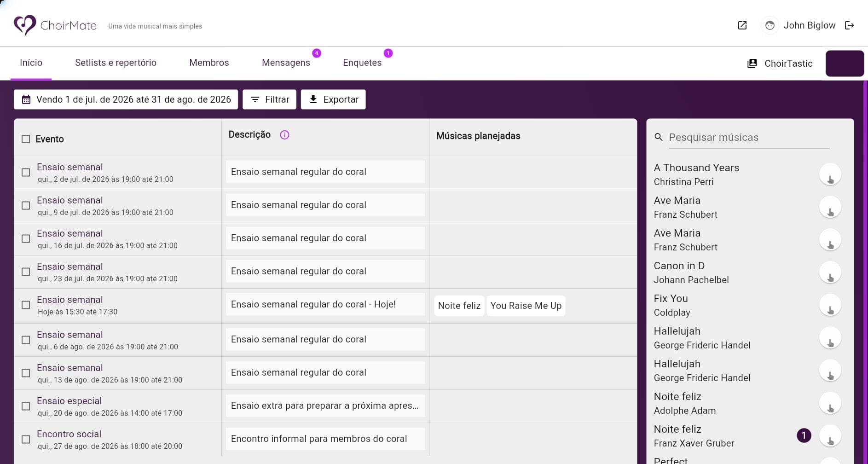Open the date range picker Vendo 1 de jul.

(126, 99)
